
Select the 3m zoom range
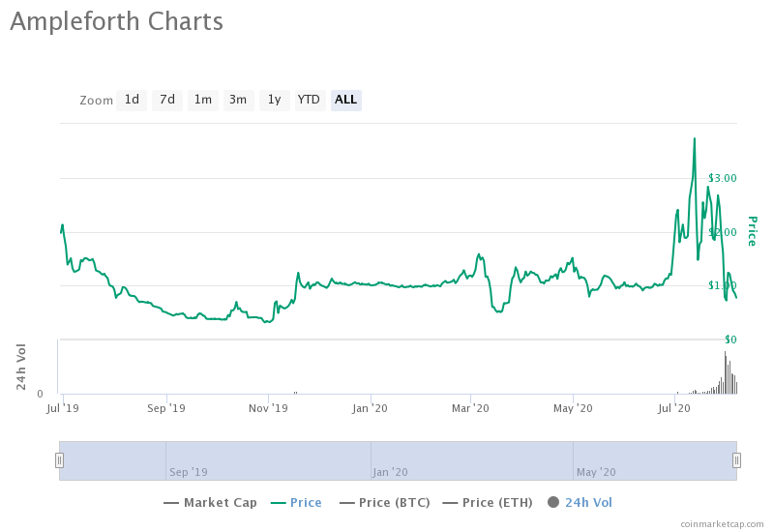point(238,101)
